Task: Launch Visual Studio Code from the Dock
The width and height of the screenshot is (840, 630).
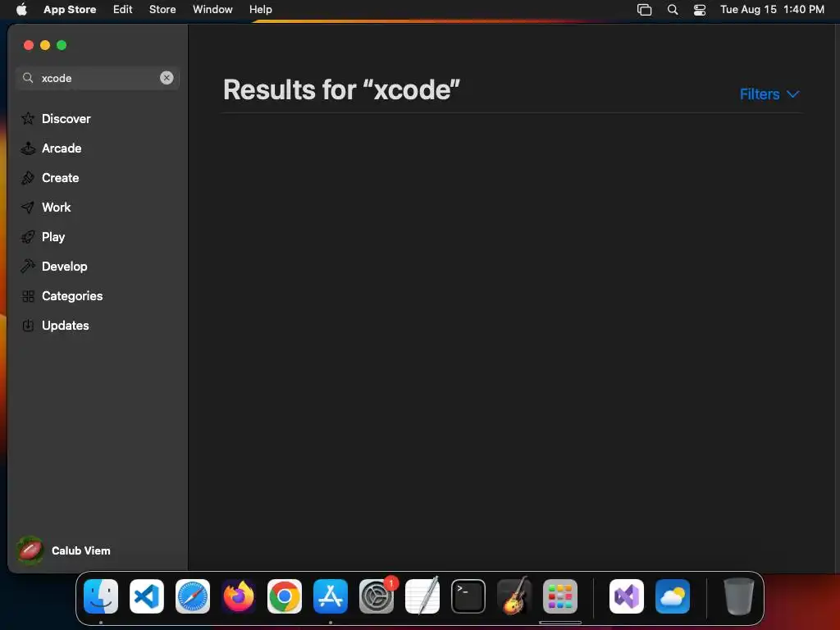Action: pos(147,596)
